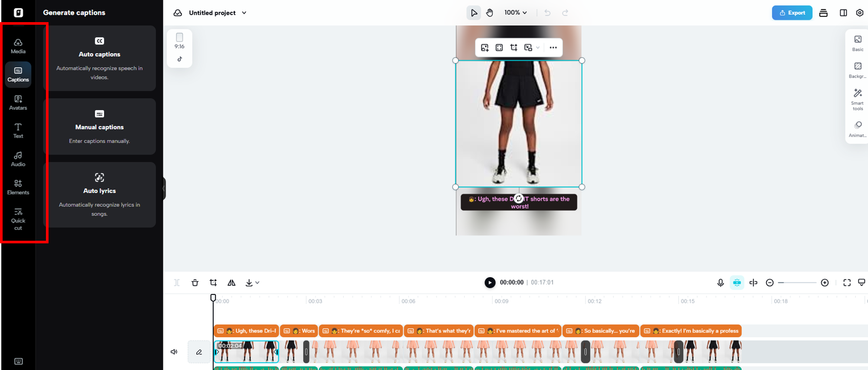This screenshot has width=868, height=370.
Task: Mirror the clip with the flip icon
Action: [231, 283]
